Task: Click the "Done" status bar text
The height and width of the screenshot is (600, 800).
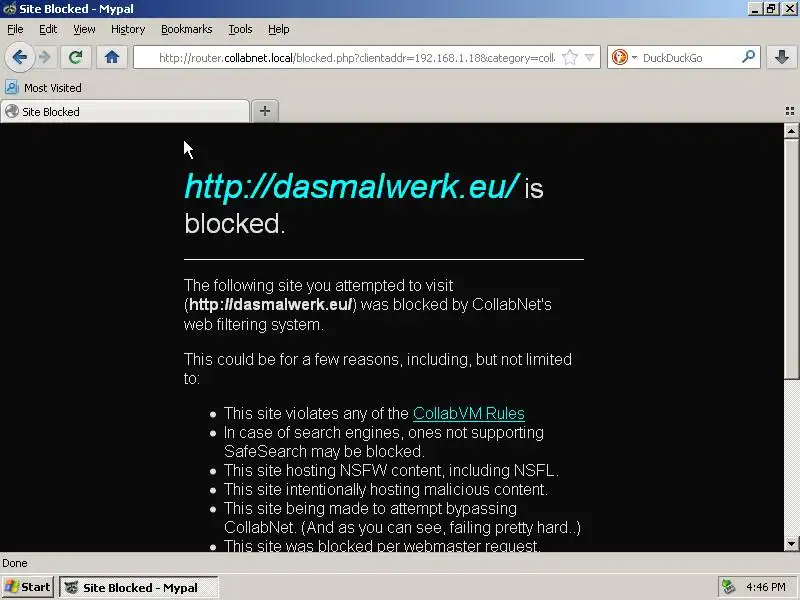Action: (x=15, y=563)
